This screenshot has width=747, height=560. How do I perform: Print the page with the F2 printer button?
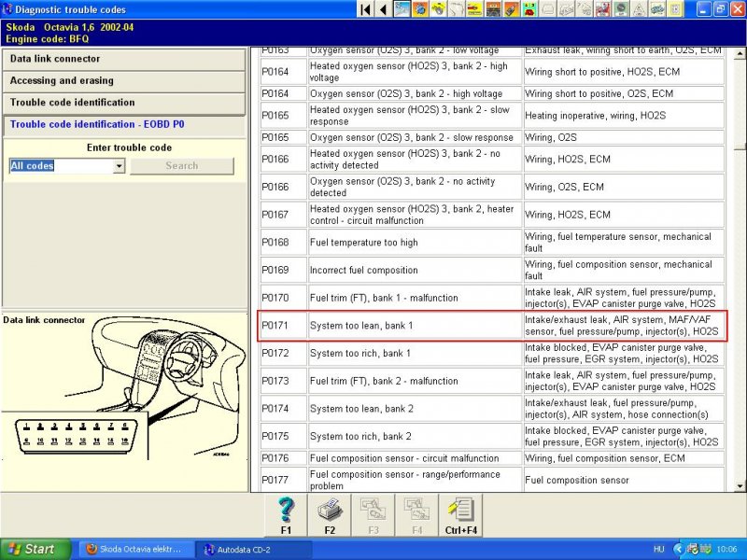(330, 516)
